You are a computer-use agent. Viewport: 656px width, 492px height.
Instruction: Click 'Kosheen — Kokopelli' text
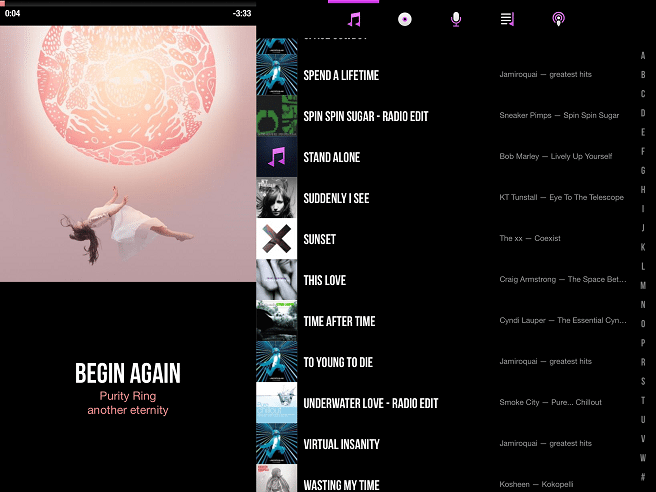[x=536, y=484]
